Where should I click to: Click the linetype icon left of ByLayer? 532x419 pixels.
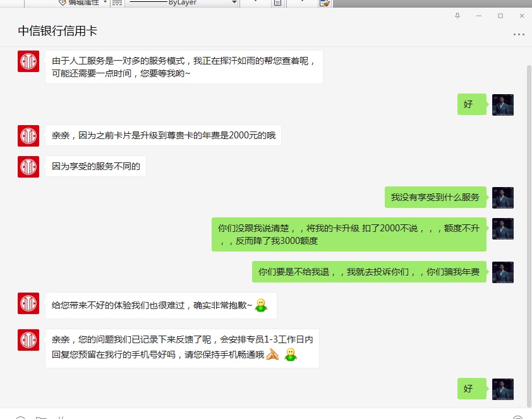click(x=117, y=3)
